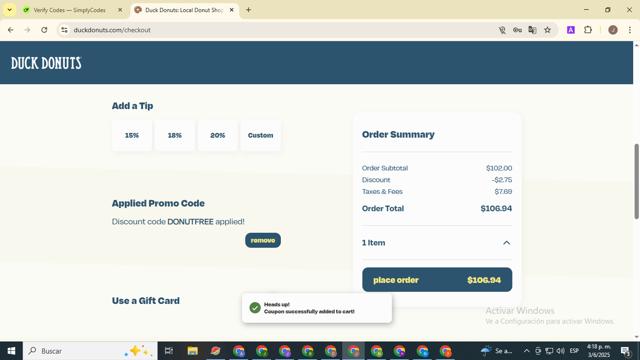The image size is (640, 360).
Task: Show hidden system tray icons
Action: 527,351
